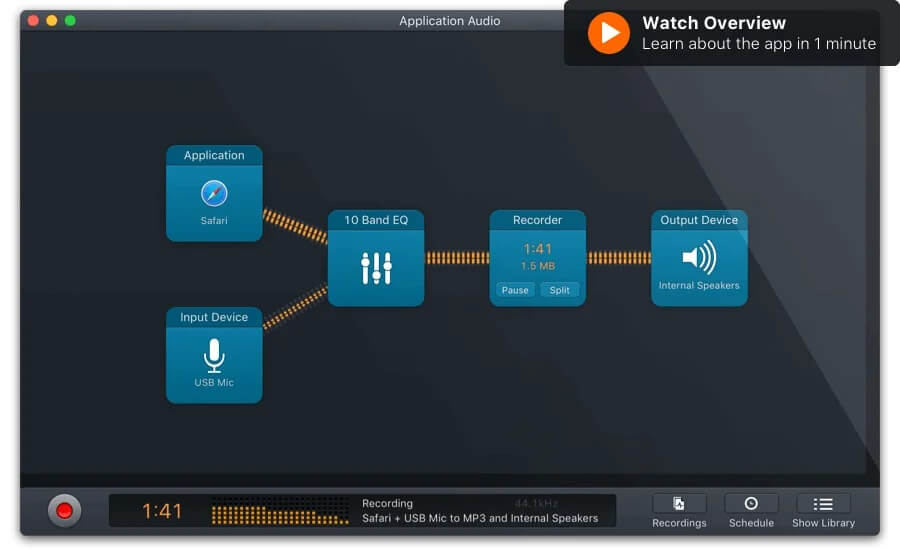Click the 44.1kHz sample rate text
This screenshot has width=900, height=550.
click(x=536, y=503)
